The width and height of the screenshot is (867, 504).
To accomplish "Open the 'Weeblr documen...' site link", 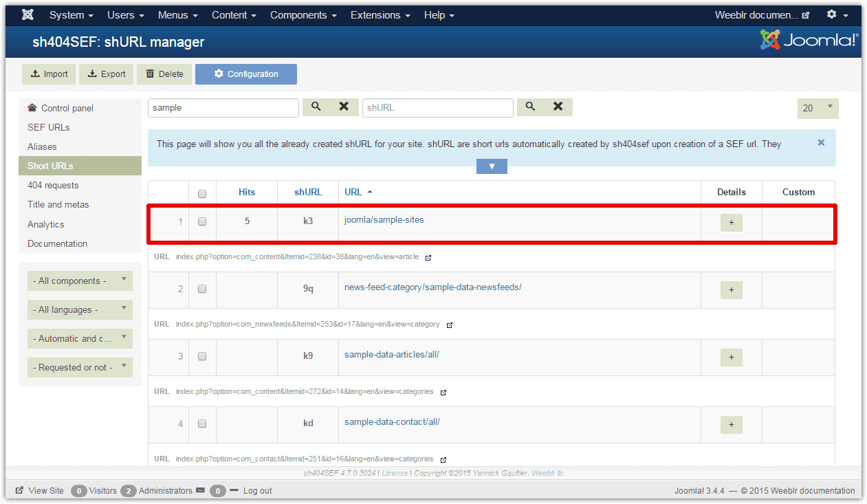I will 762,14.
